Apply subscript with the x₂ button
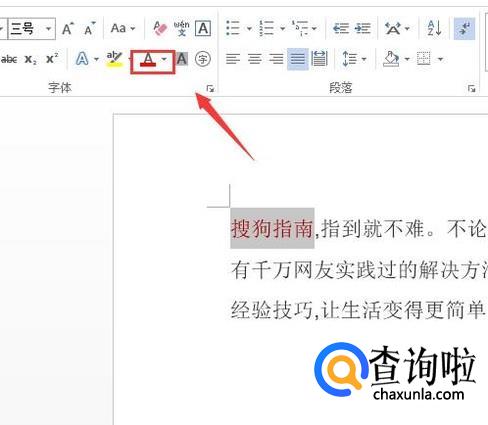 (31, 59)
